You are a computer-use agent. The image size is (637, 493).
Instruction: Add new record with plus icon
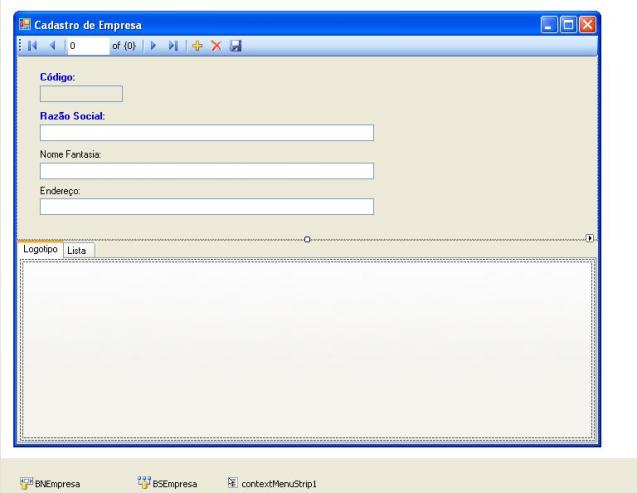[197, 46]
